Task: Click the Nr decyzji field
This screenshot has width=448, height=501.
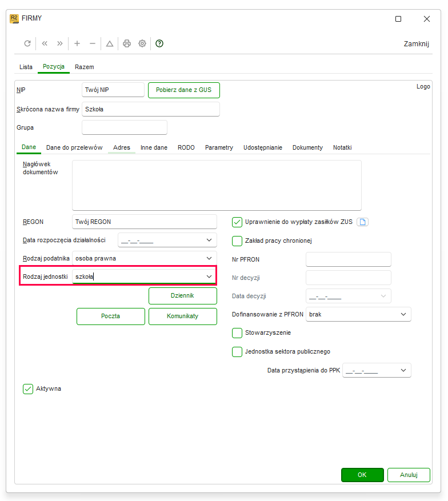Action: point(349,278)
